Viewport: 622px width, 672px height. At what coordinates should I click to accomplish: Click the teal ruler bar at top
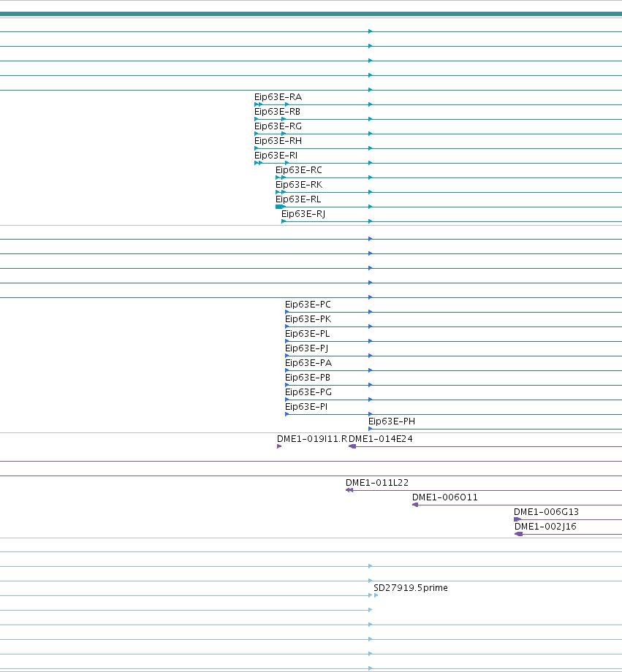[311, 14]
